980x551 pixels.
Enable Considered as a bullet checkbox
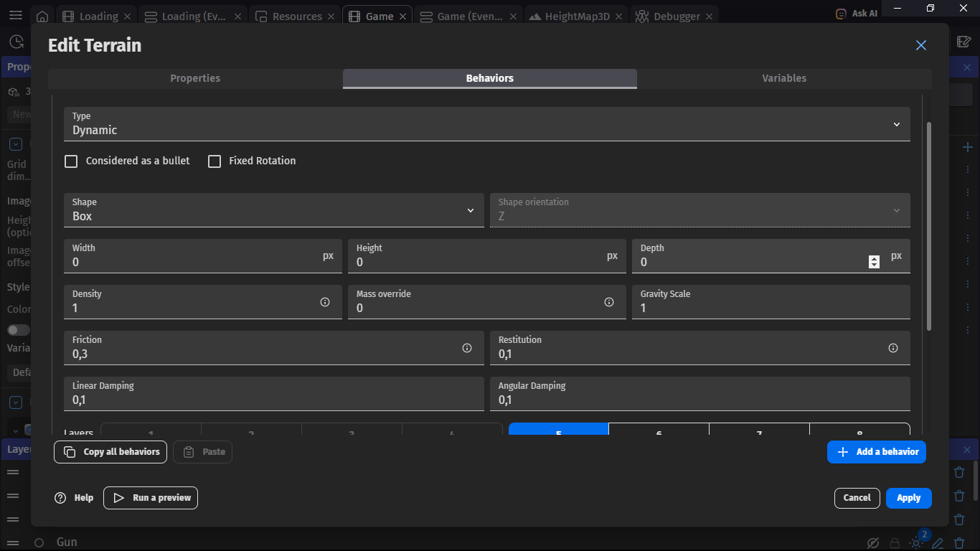pyautogui.click(x=71, y=161)
